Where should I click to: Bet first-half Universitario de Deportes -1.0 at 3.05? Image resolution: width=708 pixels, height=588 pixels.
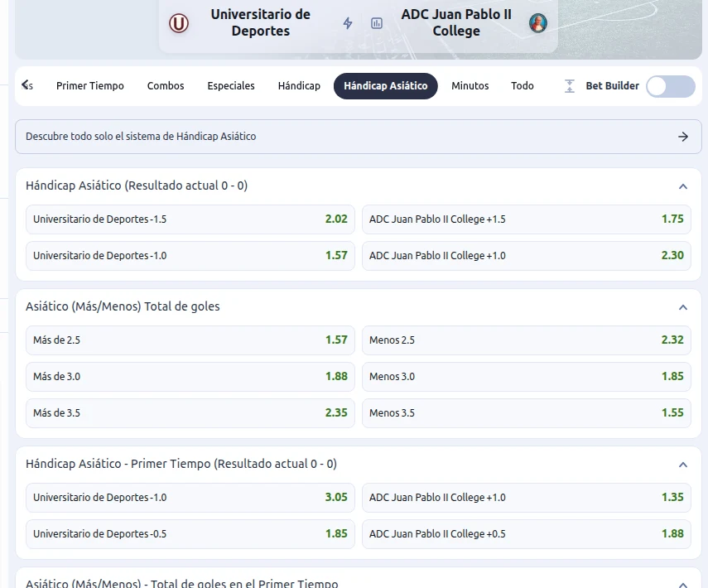point(190,497)
